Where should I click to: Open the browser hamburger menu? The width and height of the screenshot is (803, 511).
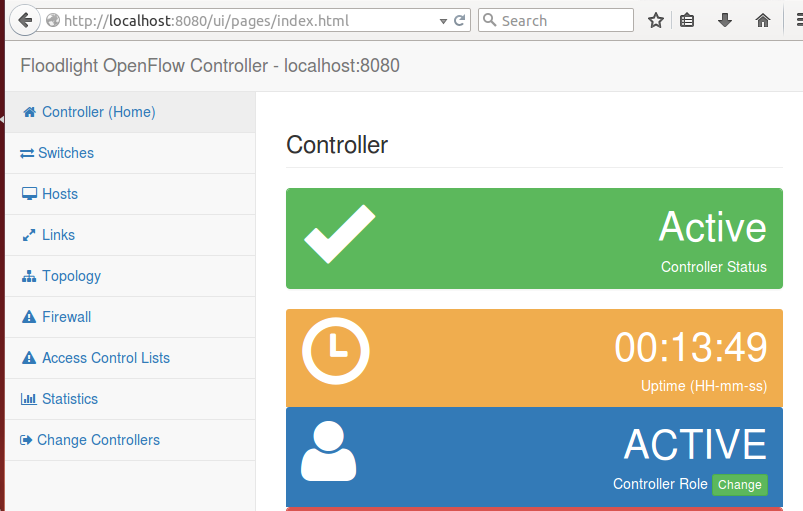(799, 20)
